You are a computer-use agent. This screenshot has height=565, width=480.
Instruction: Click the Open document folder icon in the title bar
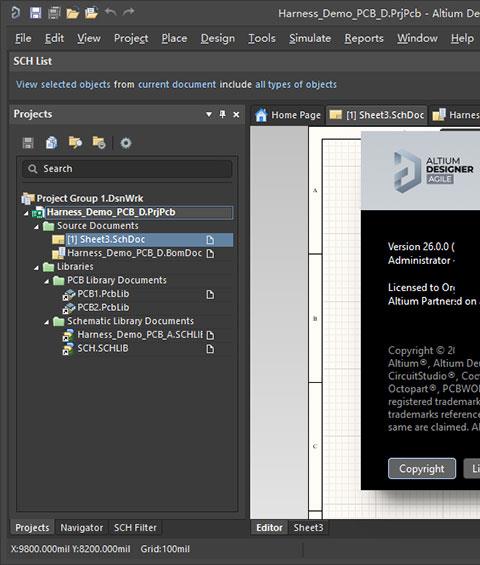(72, 14)
